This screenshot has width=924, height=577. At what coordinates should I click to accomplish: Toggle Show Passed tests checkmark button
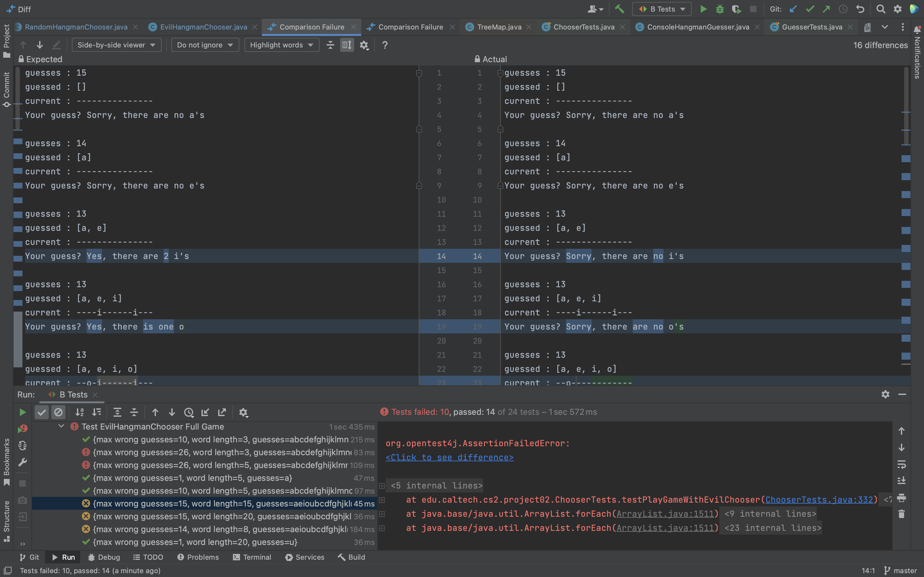pyautogui.click(x=42, y=412)
